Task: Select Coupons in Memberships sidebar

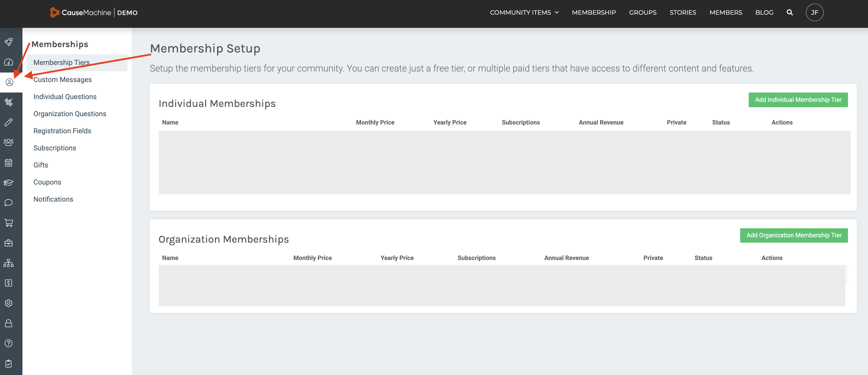Action: pos(47,182)
